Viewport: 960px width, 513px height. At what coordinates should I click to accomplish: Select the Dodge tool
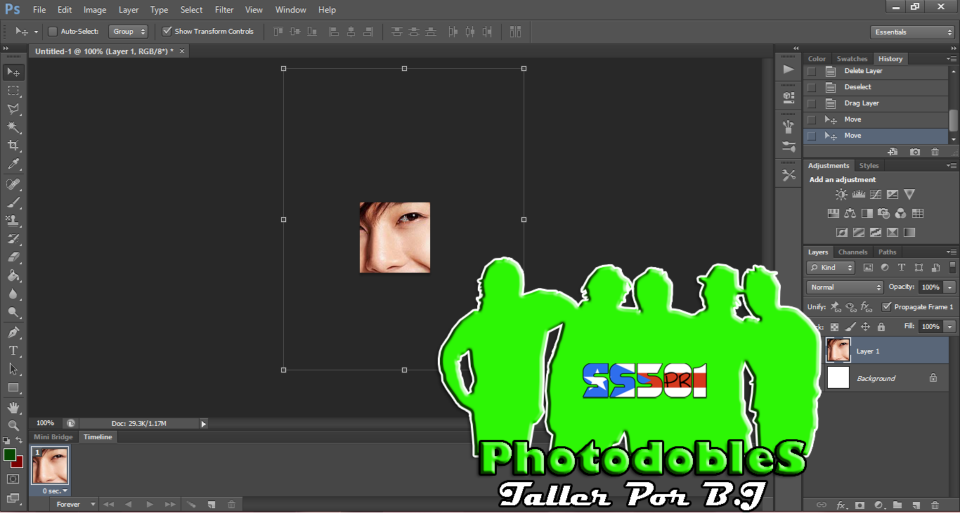tap(13, 312)
